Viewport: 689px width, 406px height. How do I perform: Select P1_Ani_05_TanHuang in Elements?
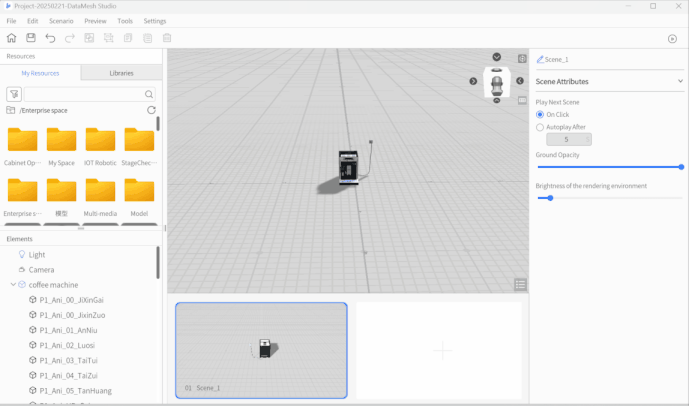click(x=75, y=391)
